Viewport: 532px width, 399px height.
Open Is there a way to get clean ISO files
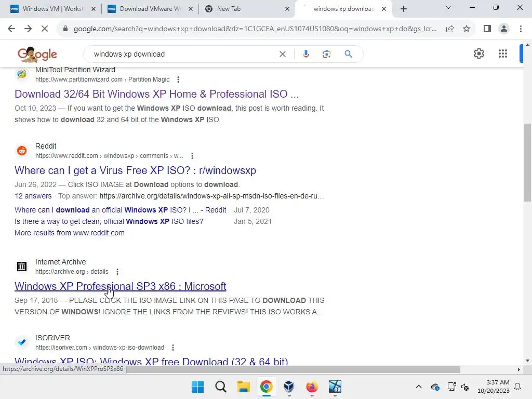109,221
